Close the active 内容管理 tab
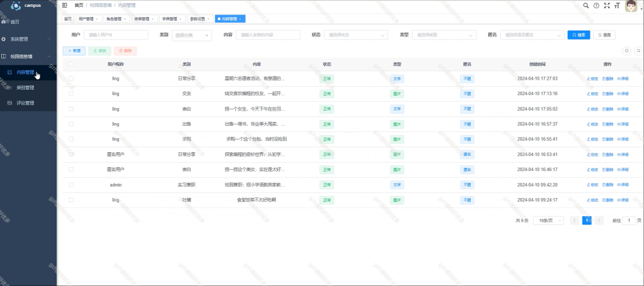This screenshot has width=644, height=286. click(x=240, y=19)
